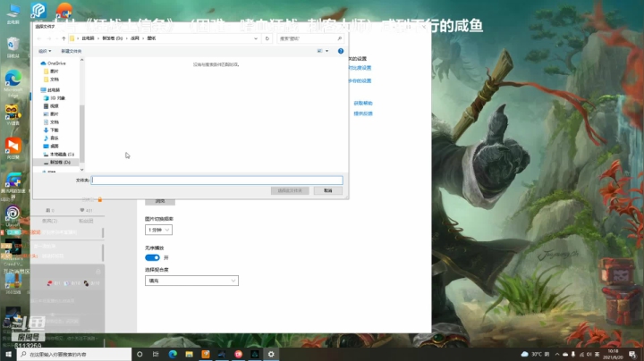644x361 pixels.
Task: Select 新加卷 (D:) drive in the tree
Action: coord(57,163)
